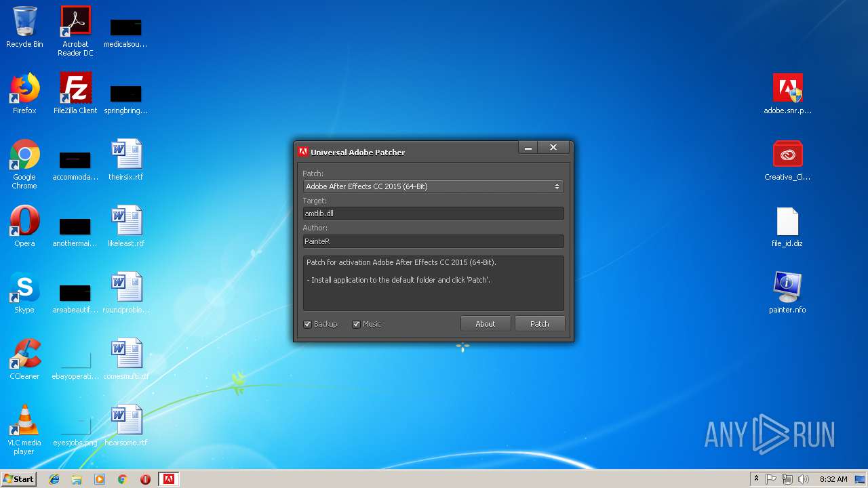Open Chrome from the taskbar

pyautogui.click(x=123, y=479)
